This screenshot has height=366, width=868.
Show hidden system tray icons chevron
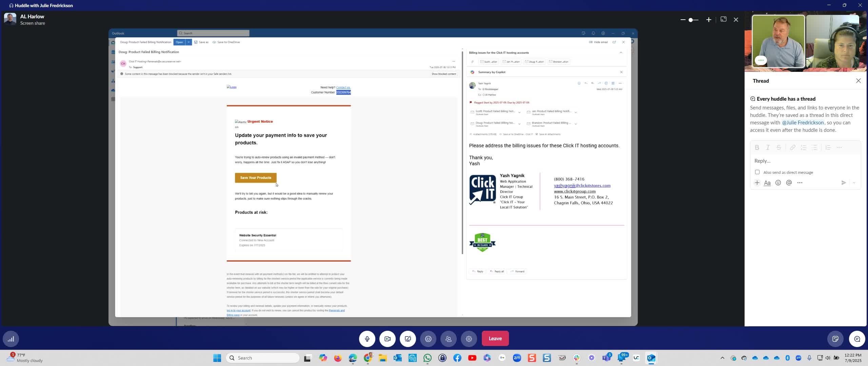(722, 358)
